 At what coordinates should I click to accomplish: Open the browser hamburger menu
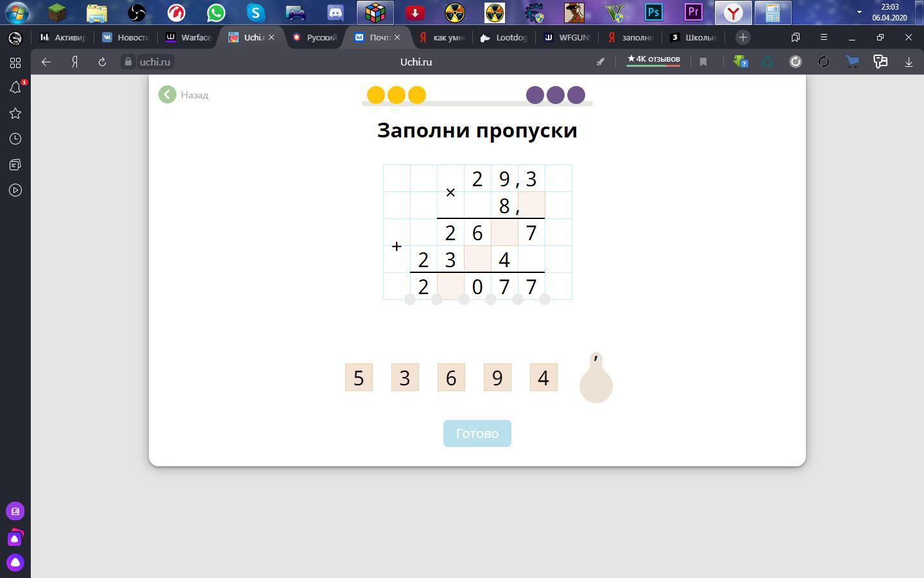pos(824,37)
